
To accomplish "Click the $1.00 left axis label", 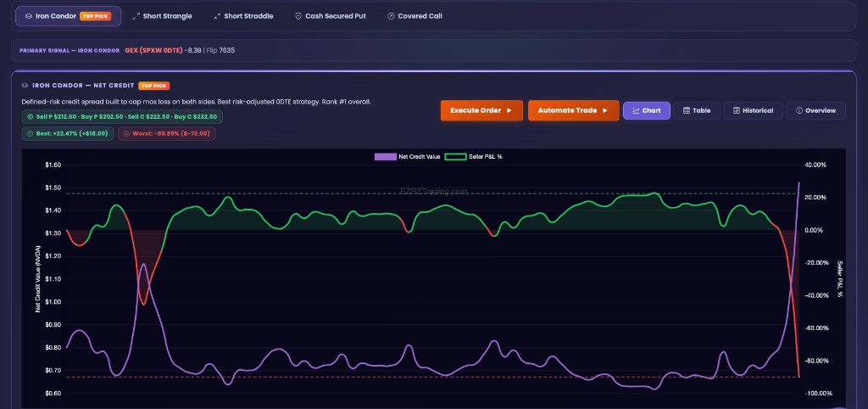I will click(x=53, y=302).
